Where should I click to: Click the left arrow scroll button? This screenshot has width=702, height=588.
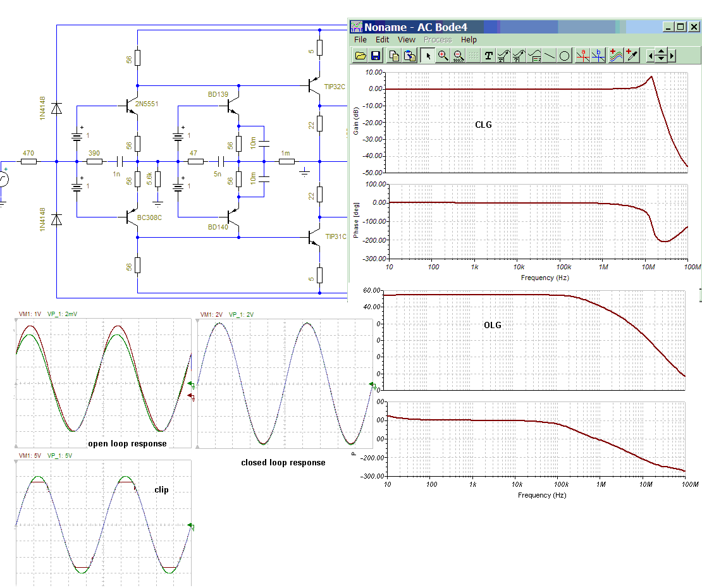(x=650, y=56)
